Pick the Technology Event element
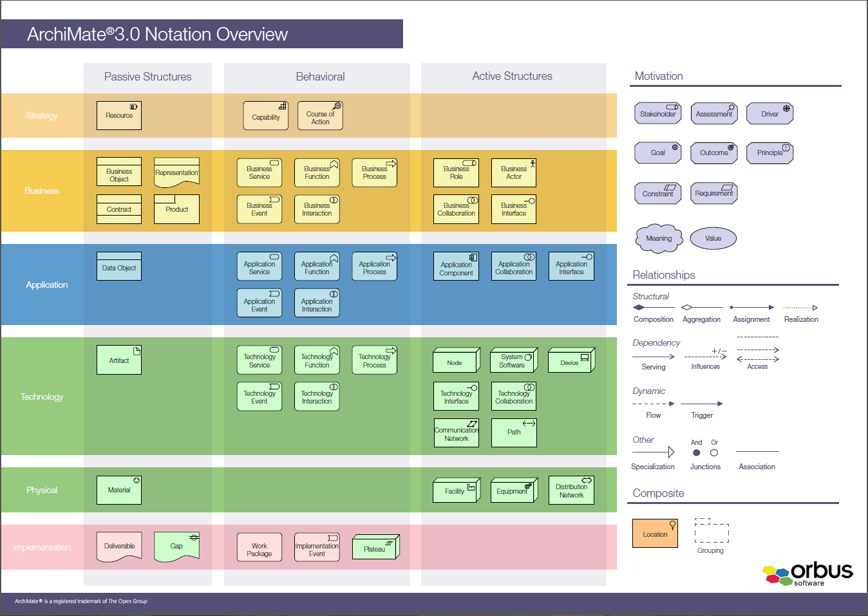This screenshot has width=868, height=616. [x=259, y=397]
